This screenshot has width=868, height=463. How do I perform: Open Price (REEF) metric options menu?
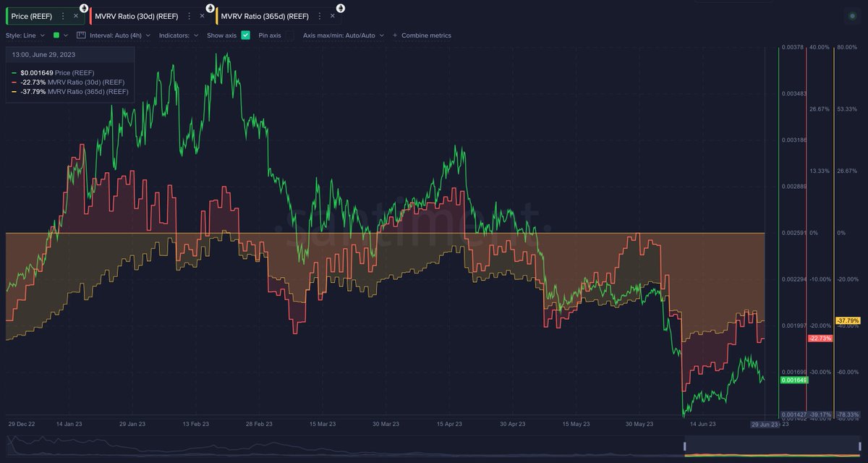(63, 15)
